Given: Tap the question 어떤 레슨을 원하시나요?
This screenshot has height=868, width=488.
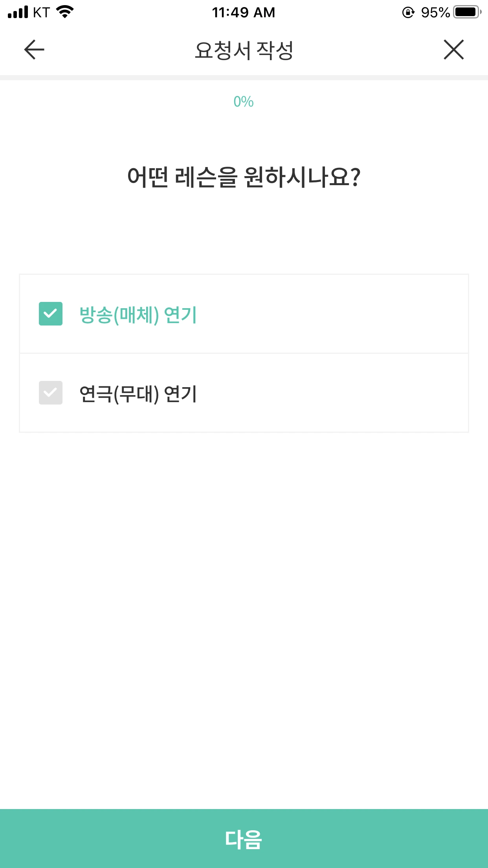Looking at the screenshot, I should [x=244, y=177].
